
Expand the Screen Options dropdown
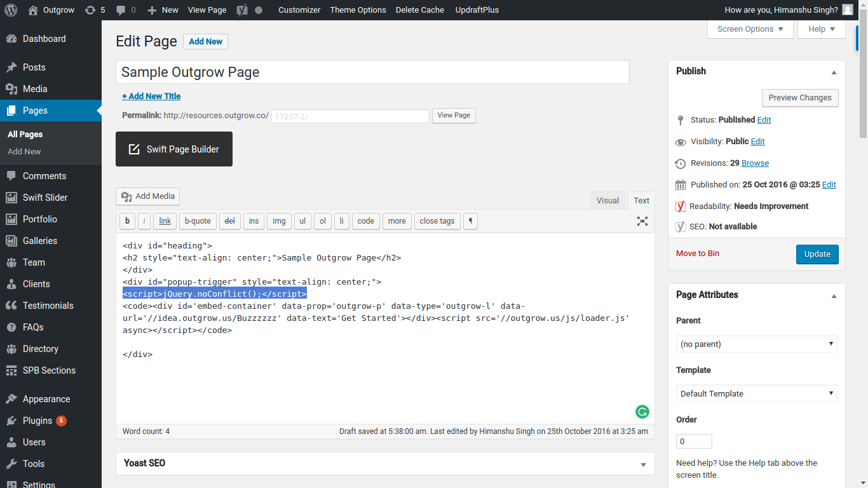(750, 29)
